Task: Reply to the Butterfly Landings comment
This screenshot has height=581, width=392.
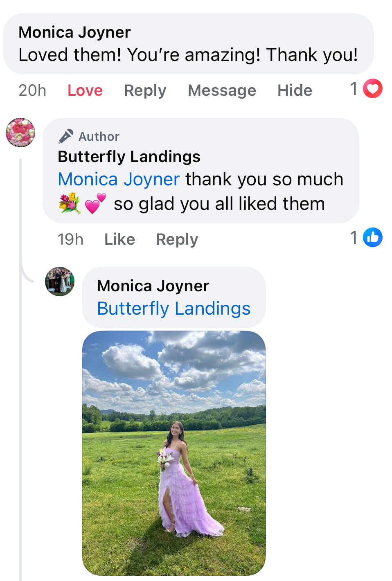Action: (x=177, y=239)
